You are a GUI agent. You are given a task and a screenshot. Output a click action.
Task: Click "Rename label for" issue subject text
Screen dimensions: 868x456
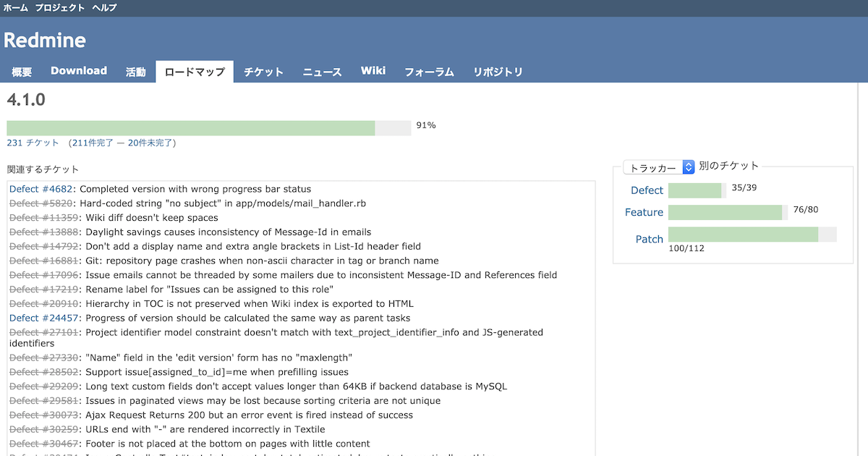tap(210, 290)
